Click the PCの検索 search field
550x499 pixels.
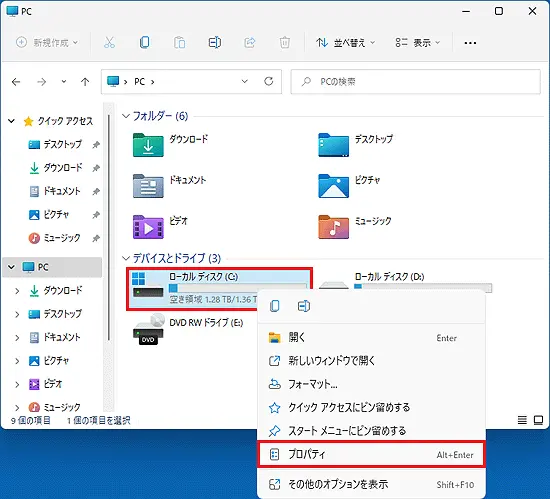[x=415, y=82]
